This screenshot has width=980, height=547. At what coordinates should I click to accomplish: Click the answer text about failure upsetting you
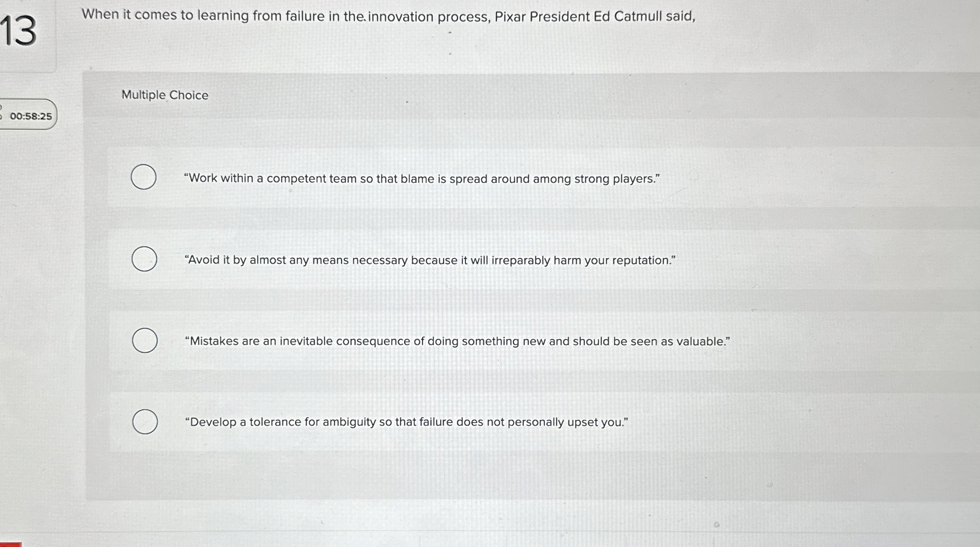coord(406,422)
